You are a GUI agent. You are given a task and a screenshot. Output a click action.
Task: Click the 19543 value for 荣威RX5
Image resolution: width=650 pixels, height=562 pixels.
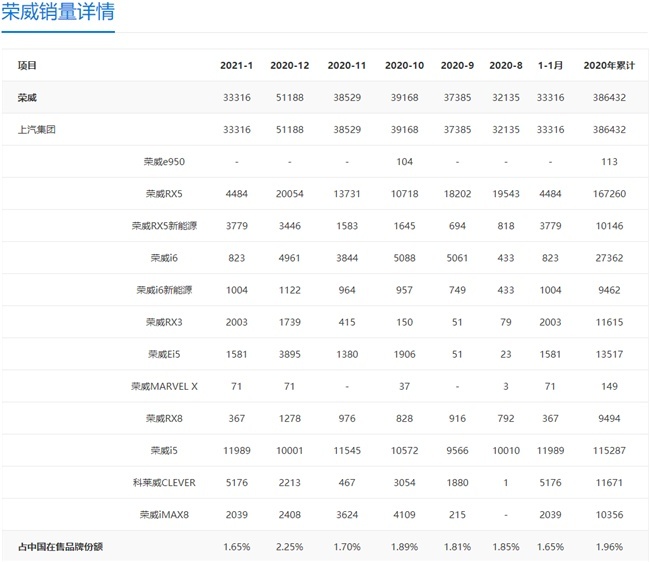(506, 194)
